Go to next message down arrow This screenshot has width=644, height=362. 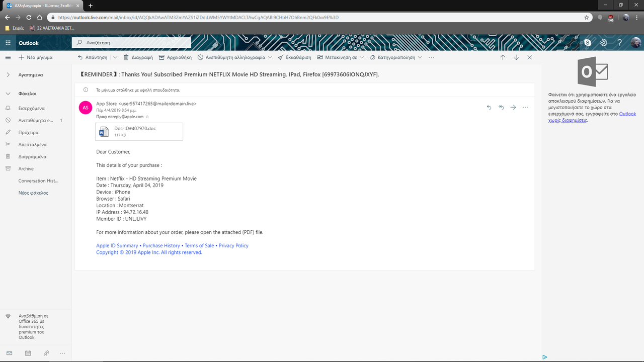[516, 57]
